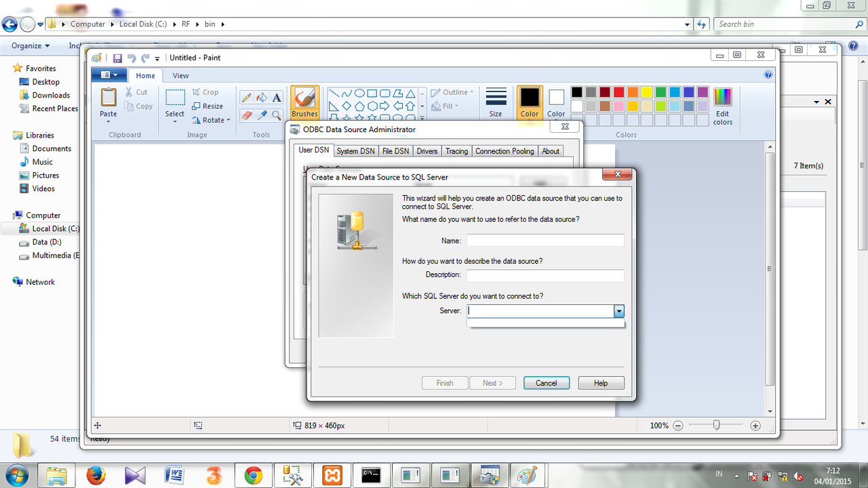Select the Text tool in Paint
The height and width of the screenshot is (488, 868).
click(277, 98)
